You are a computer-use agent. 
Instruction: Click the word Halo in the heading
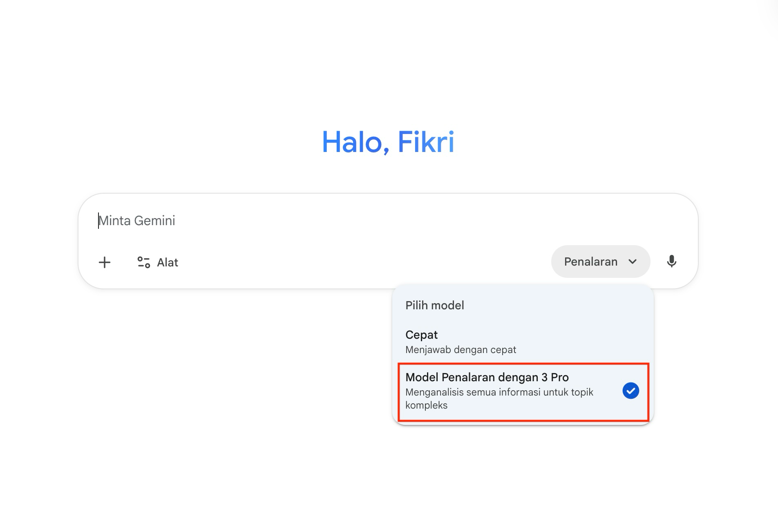click(352, 142)
